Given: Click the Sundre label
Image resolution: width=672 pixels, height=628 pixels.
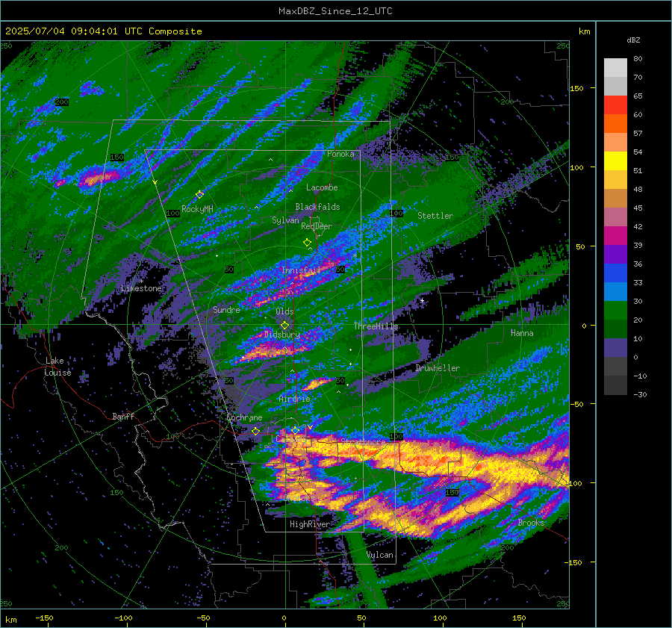Looking at the screenshot, I should point(226,310).
